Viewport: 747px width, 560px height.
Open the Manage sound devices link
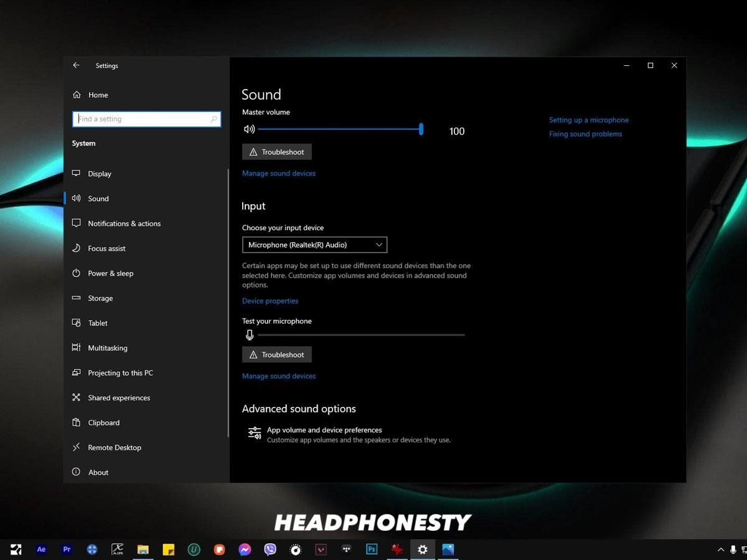click(279, 173)
